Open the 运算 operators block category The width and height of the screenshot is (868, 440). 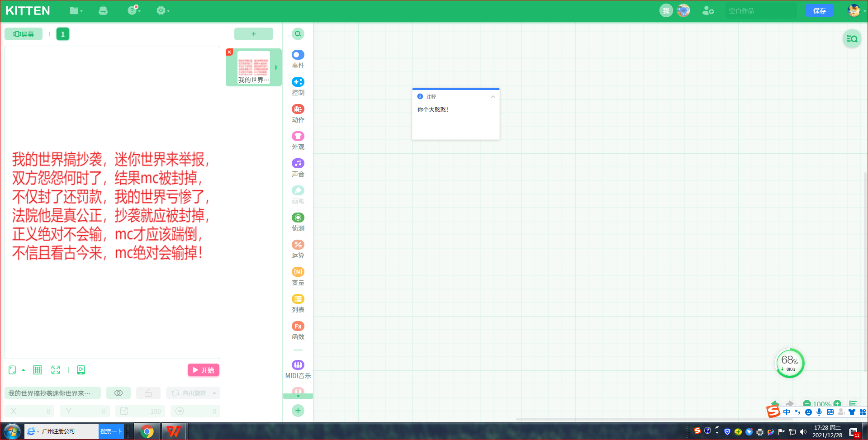pos(298,249)
